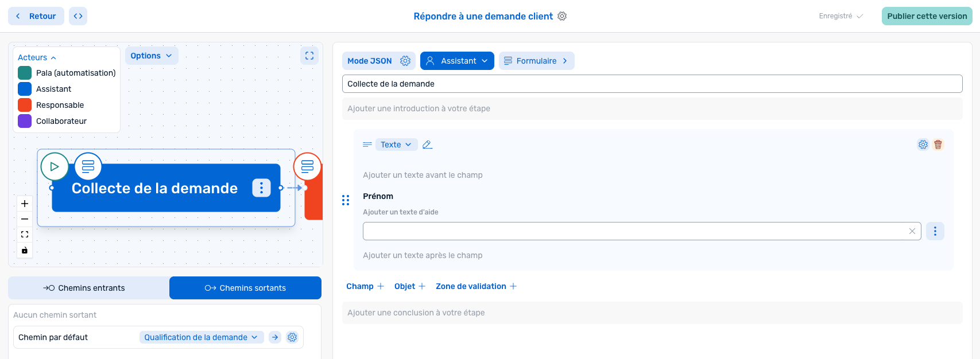
Task: Go back with the Retour button
Action: click(x=36, y=16)
